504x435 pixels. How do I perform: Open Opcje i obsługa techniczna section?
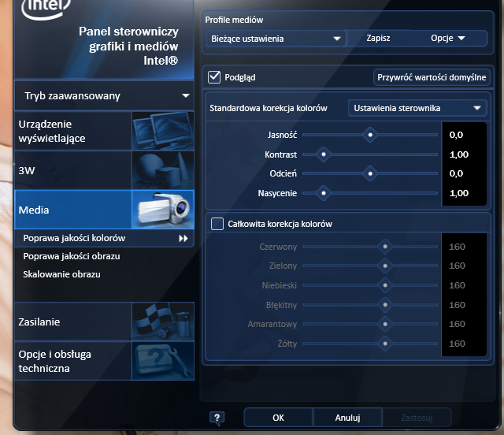104,361
